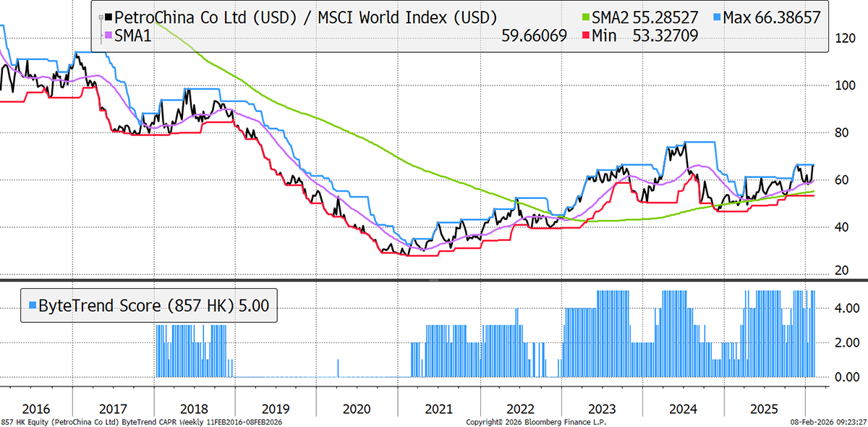
Task: Click the SMA1 value 59.66069 in legend
Action: [x=534, y=35]
